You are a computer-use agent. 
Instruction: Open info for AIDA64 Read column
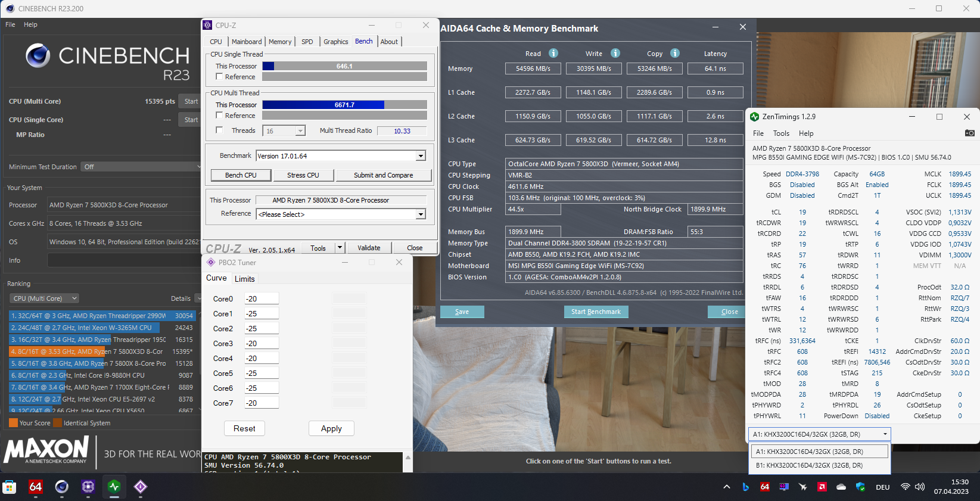coord(553,53)
